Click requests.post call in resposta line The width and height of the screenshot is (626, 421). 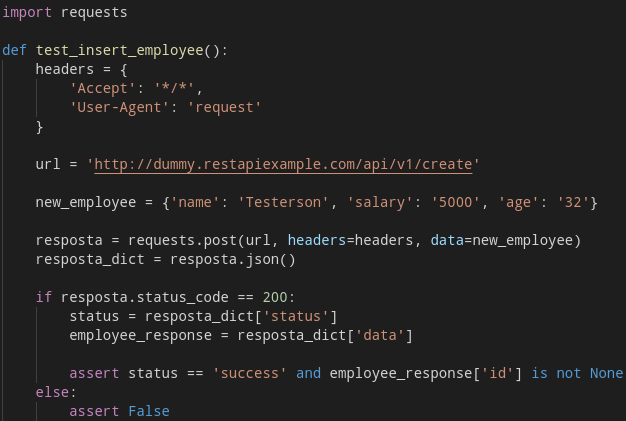[182, 241]
